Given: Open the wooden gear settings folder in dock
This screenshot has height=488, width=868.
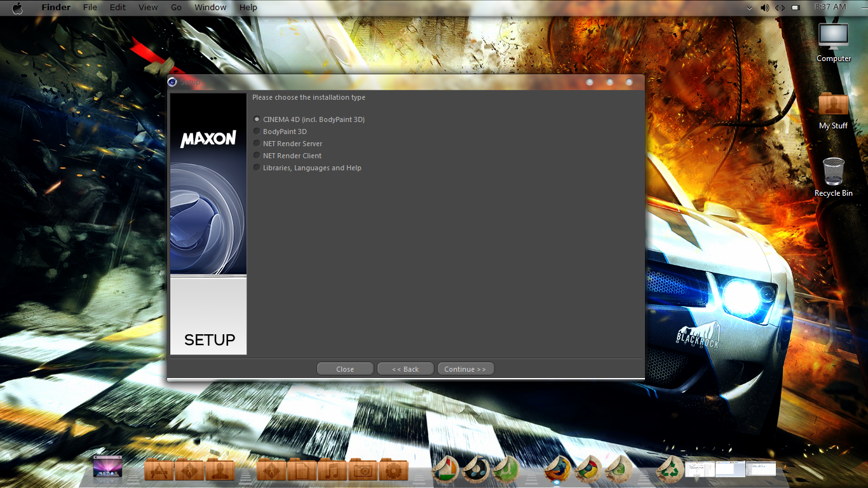Looking at the screenshot, I should pos(393,470).
